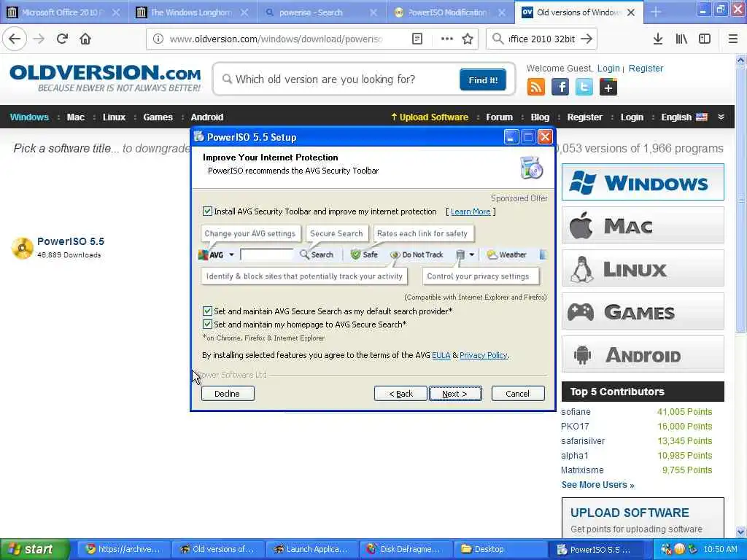
Task: Toggle reader view icon in address bar
Action: click(x=417, y=39)
